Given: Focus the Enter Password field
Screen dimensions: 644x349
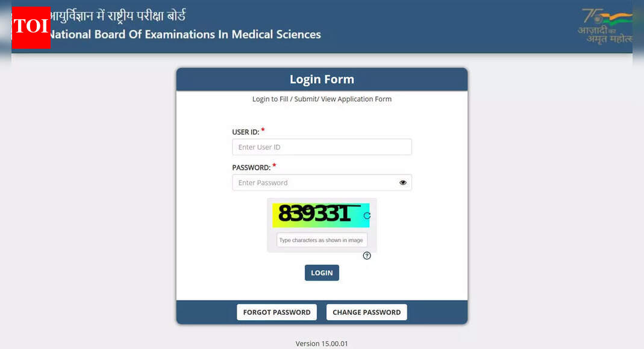Looking at the screenshot, I should [x=313, y=182].
